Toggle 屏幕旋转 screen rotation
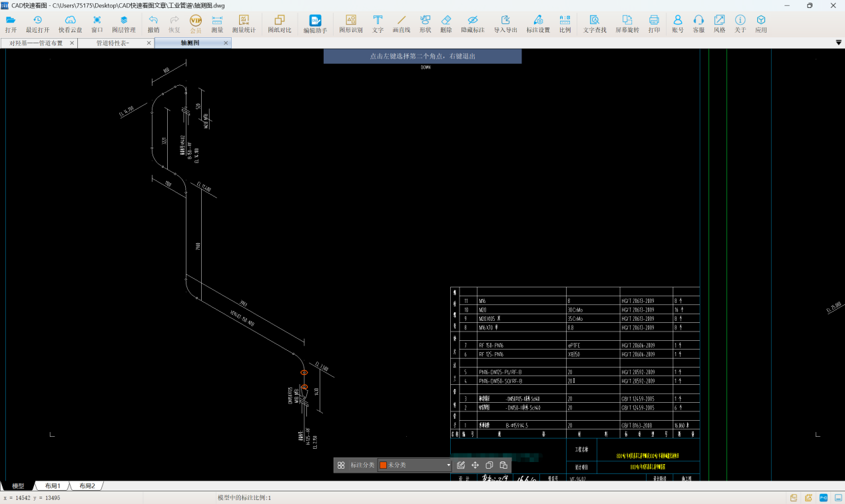The height and width of the screenshot is (504, 845). 627,24
